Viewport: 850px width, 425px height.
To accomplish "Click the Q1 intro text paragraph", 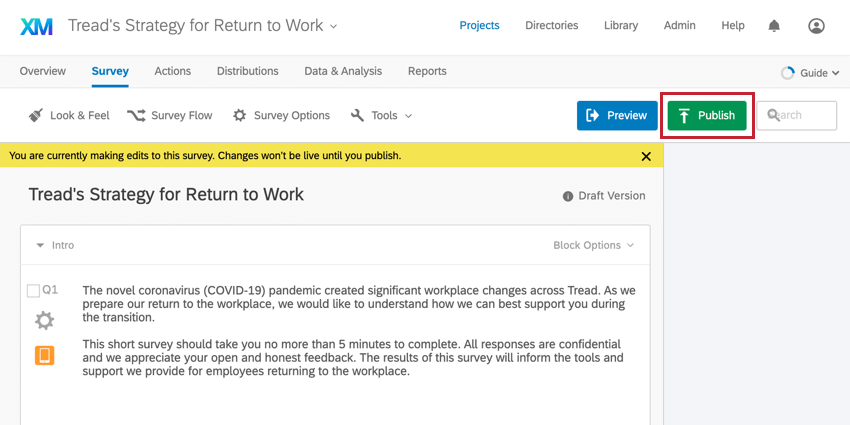I will [359, 331].
